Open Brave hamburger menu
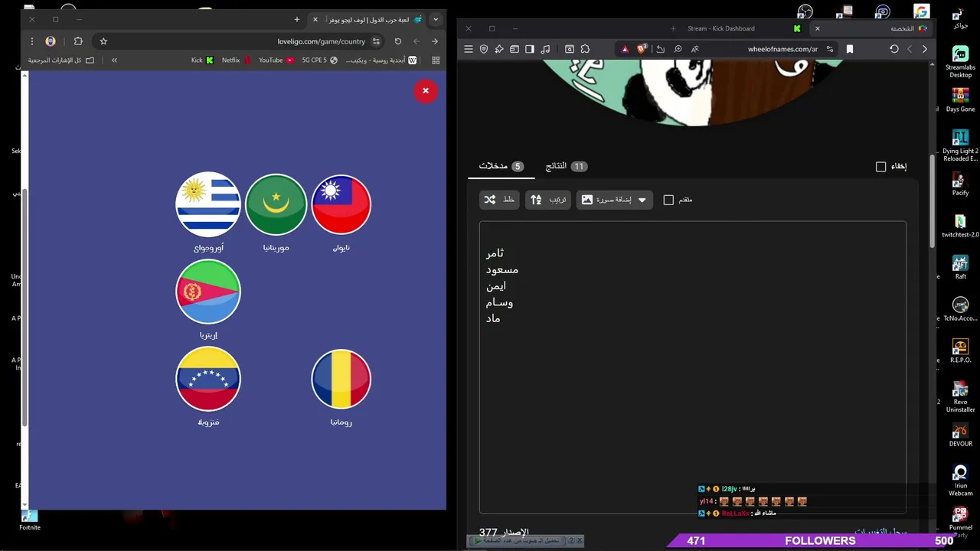 click(469, 49)
